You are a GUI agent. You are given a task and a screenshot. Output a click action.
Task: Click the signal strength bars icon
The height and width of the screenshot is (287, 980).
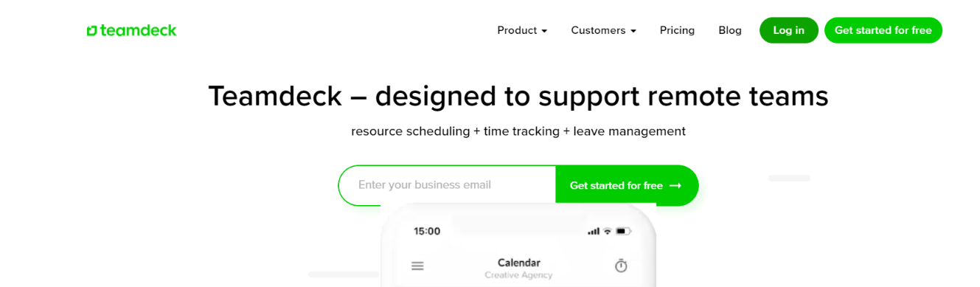tap(594, 231)
